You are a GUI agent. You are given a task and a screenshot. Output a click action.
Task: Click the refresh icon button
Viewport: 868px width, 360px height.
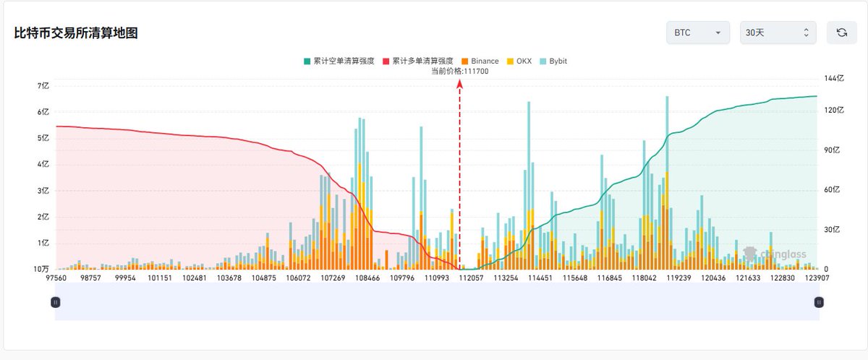coord(841,33)
